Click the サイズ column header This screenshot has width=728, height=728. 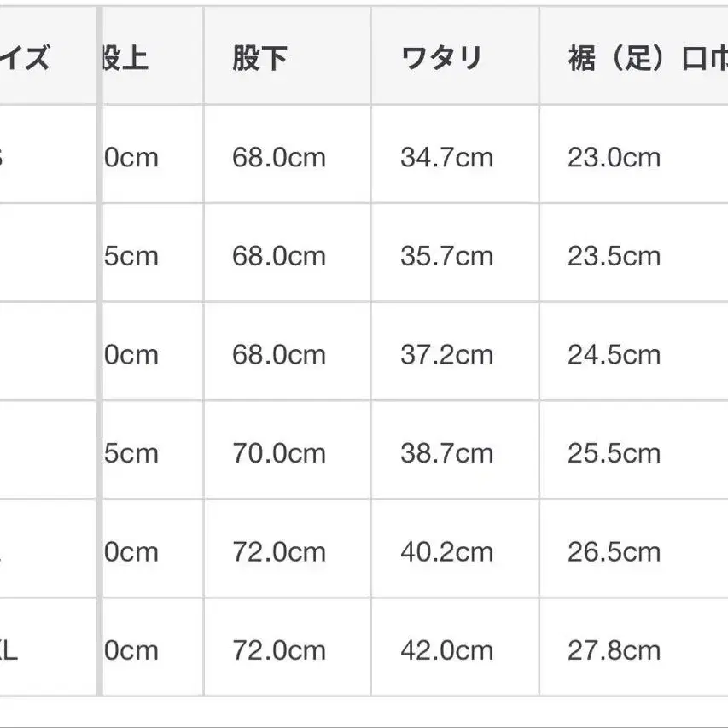pos(30,59)
